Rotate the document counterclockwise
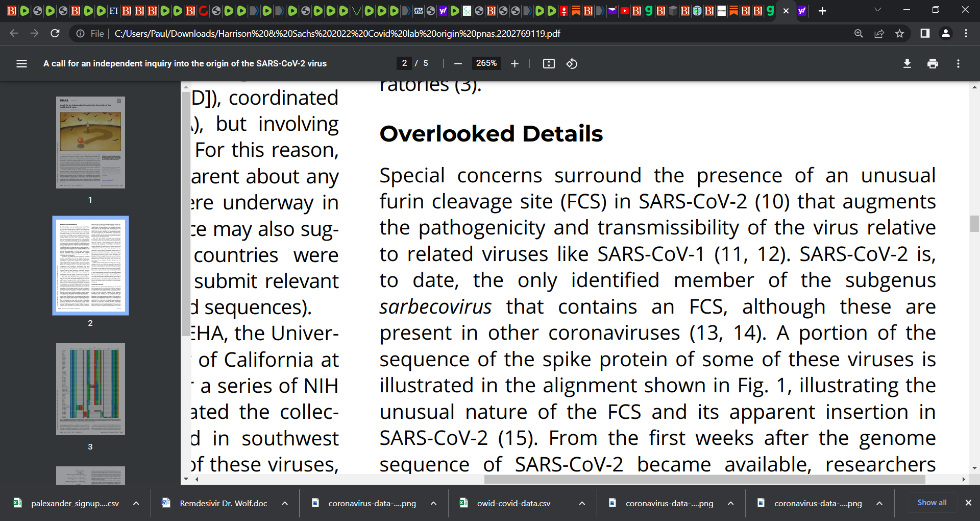 click(572, 63)
